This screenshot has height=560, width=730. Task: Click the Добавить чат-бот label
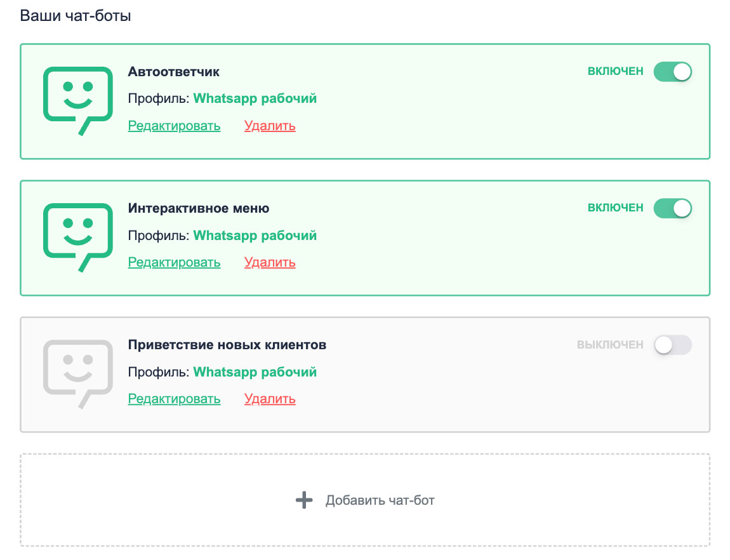pyautogui.click(x=380, y=500)
